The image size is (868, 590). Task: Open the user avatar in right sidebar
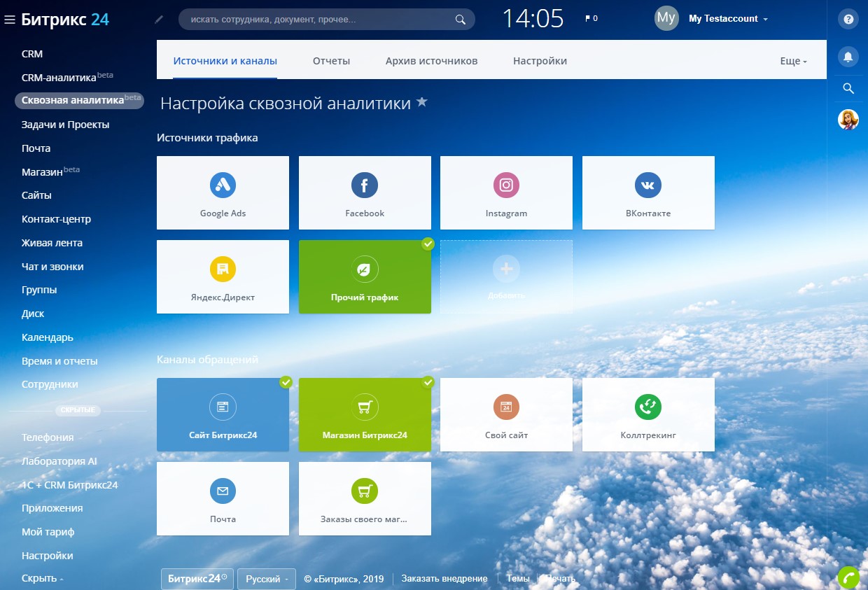pos(848,120)
